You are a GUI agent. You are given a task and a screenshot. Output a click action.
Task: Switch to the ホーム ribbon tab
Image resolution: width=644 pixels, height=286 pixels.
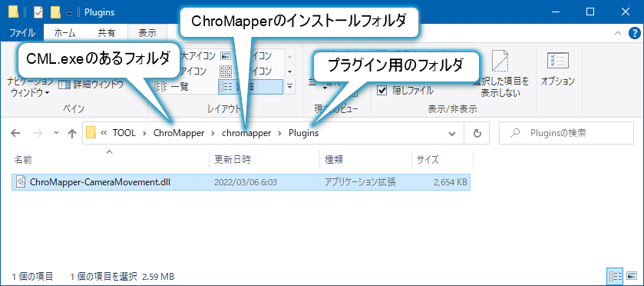[64, 33]
